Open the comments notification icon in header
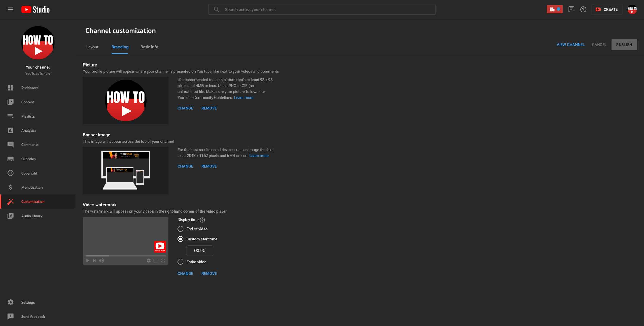 (x=571, y=9)
